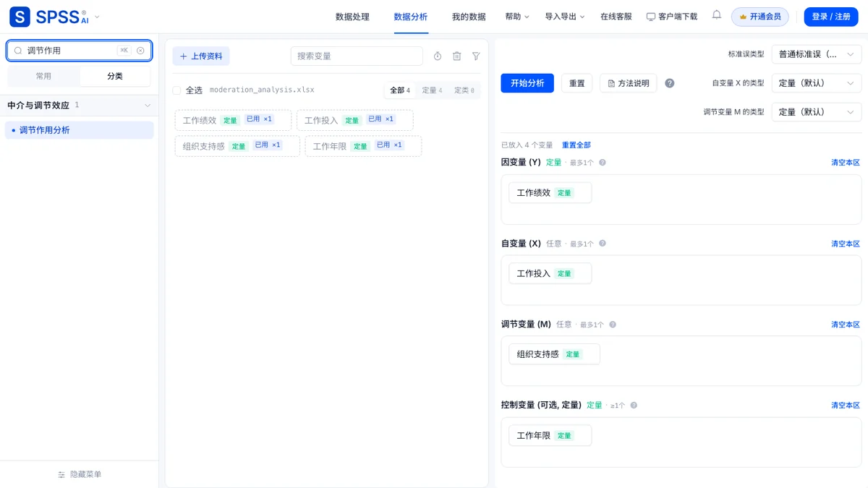Open the 调节变量 M 的类型 dropdown
This screenshot has width=868, height=488.
817,112
